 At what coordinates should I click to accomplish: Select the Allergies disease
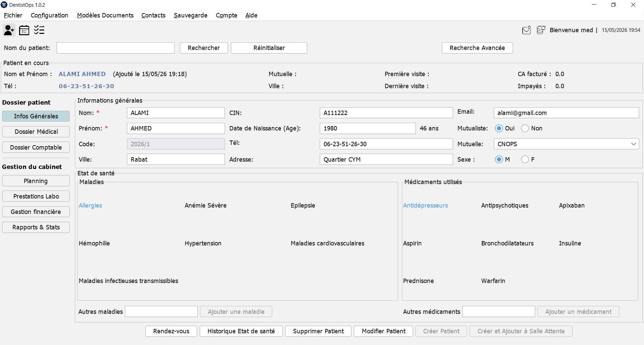click(91, 206)
